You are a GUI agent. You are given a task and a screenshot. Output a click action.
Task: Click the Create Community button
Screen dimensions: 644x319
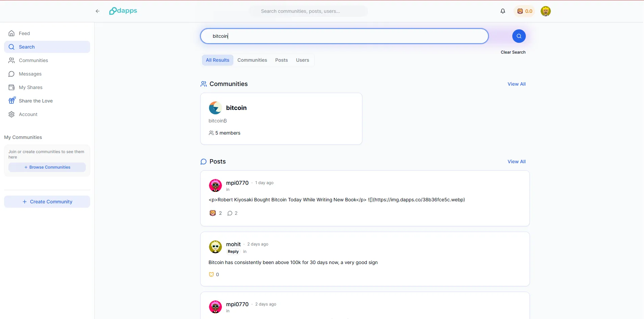[x=47, y=202]
